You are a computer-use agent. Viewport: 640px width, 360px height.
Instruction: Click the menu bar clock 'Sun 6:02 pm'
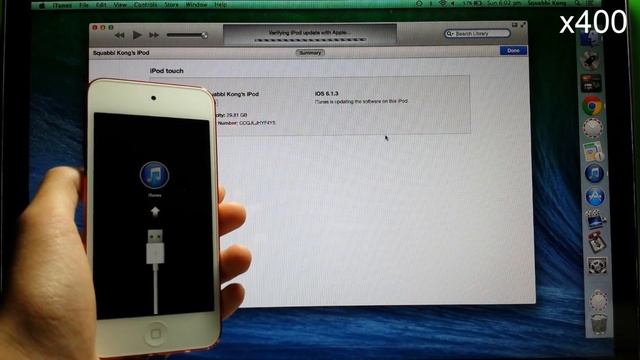point(504,4)
